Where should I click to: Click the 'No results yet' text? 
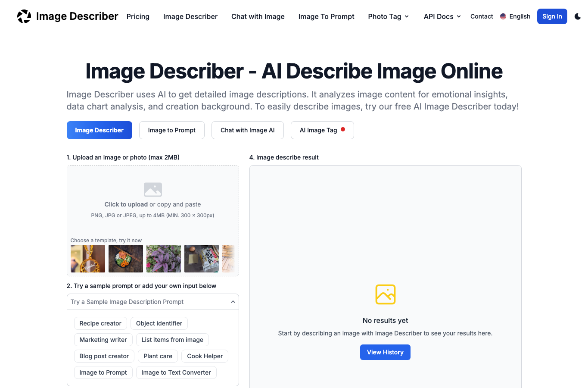[385, 320]
